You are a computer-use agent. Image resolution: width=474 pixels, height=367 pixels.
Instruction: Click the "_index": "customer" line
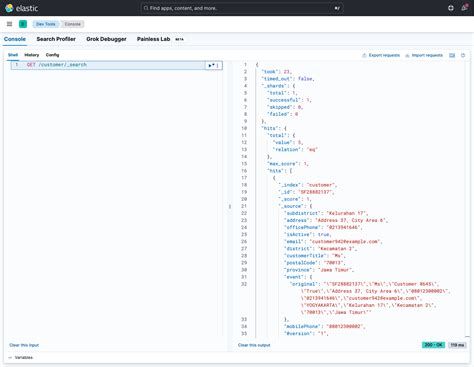308,185
